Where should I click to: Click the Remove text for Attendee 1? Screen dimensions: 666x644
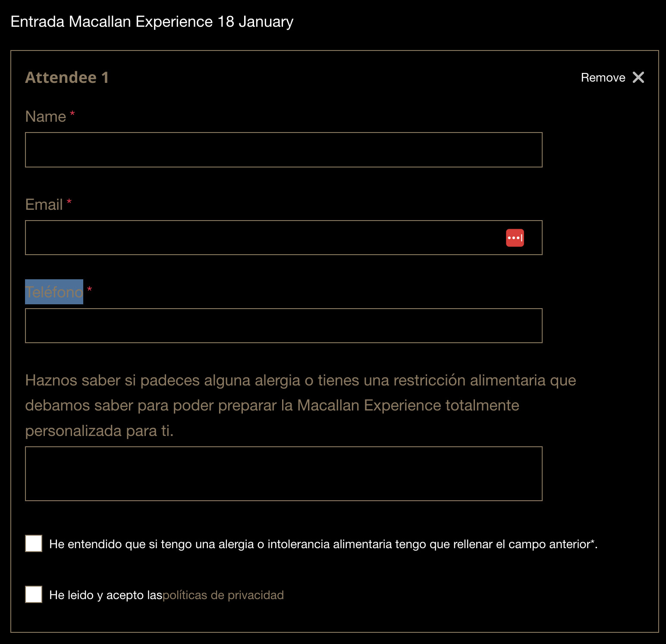click(x=603, y=78)
